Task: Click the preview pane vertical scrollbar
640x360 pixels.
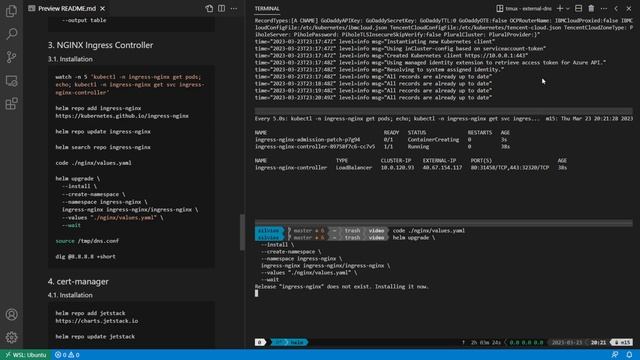Action: point(242,232)
